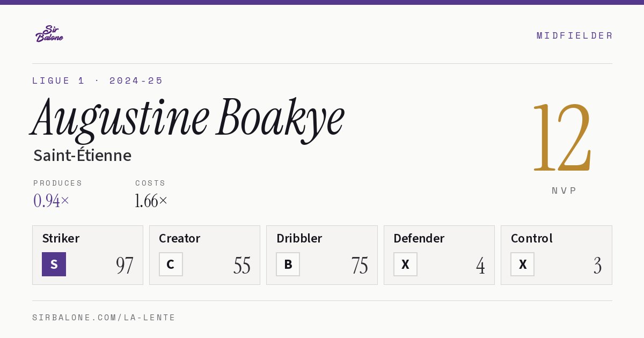Click the 1.66× costs value

[151, 201]
